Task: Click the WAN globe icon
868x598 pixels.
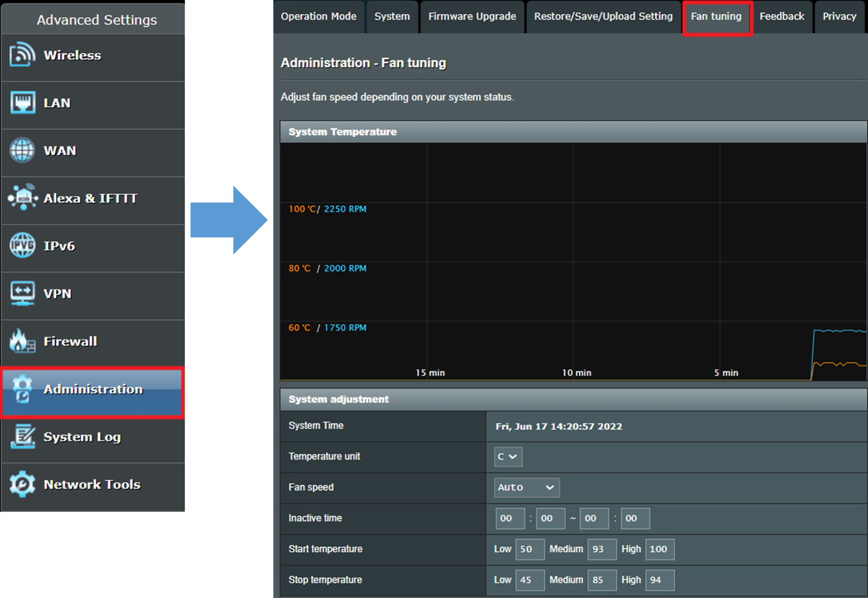Action: (x=22, y=150)
